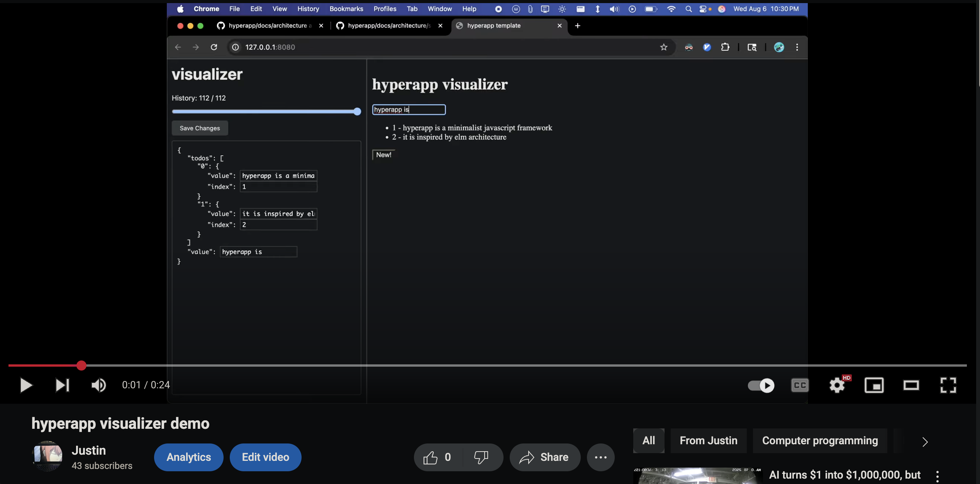Toggle closed captions

click(800, 385)
